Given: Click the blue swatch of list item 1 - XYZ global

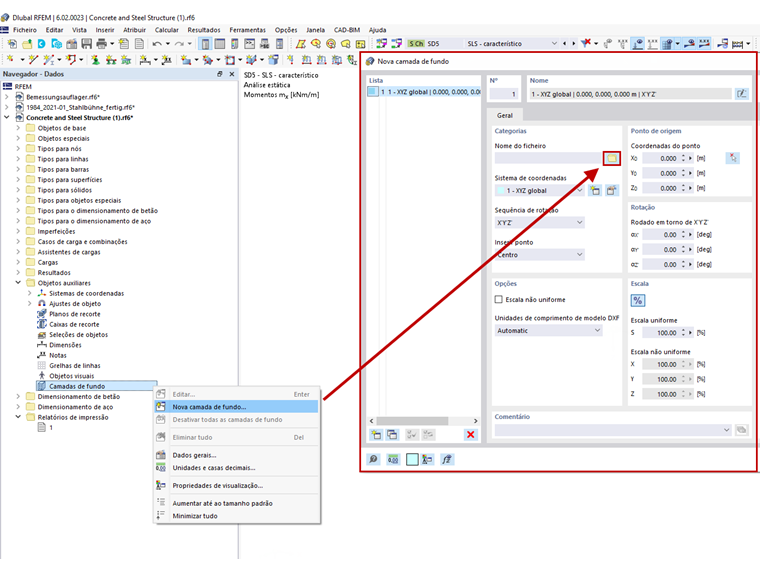Looking at the screenshot, I should [x=373, y=92].
